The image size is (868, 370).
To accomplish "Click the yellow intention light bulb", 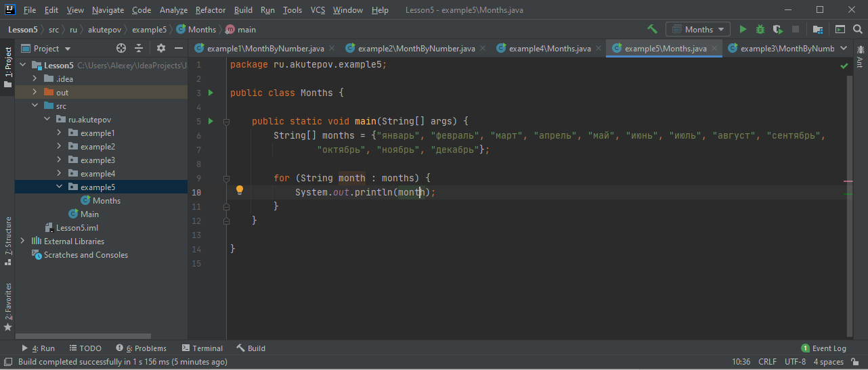I will pos(239,191).
